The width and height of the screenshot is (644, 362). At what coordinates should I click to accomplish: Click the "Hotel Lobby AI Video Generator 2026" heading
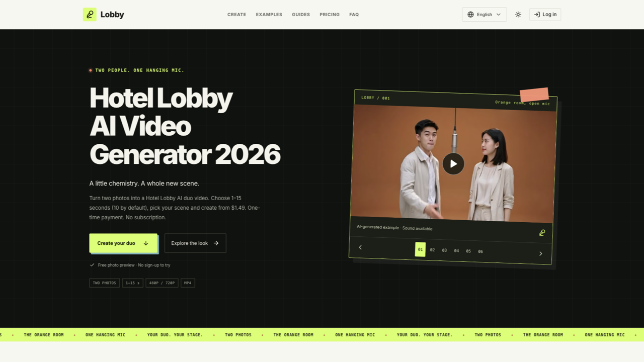click(x=185, y=126)
